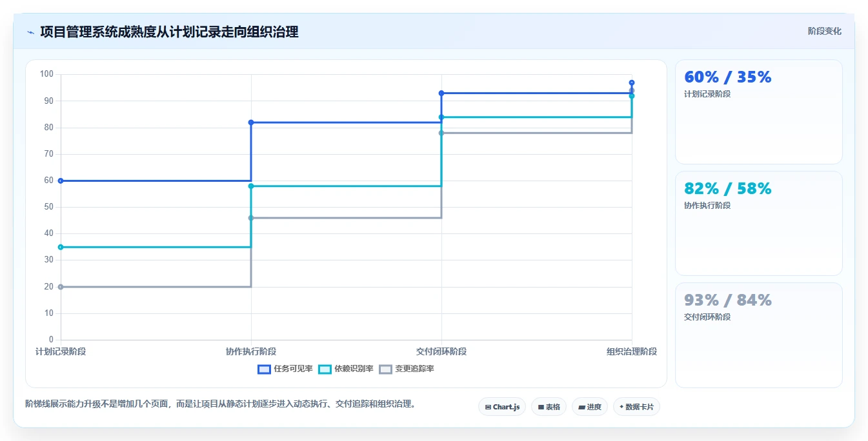Screen dimensions: 868x441
Task: Toggle the 依赖识别率 legend item
Action: click(346, 369)
